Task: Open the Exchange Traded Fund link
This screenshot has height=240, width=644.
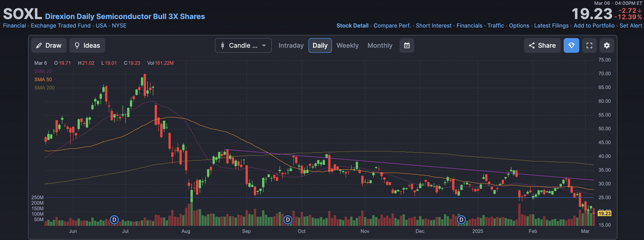Action: (x=61, y=26)
